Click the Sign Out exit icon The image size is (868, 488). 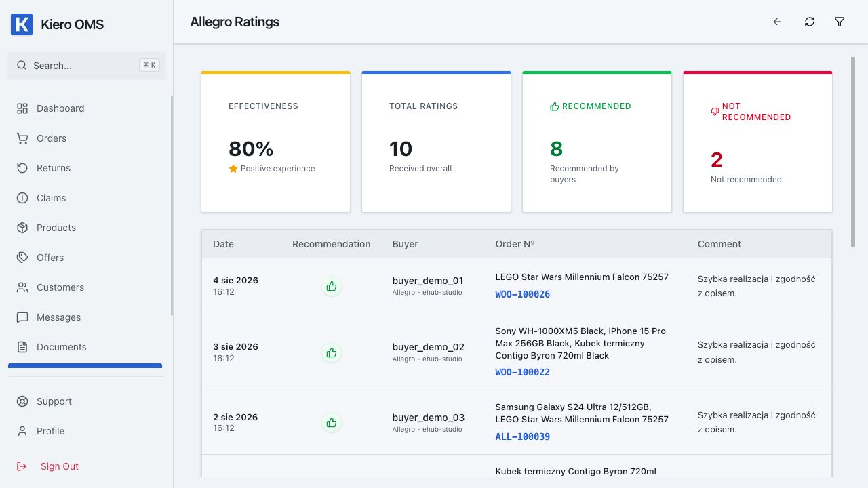point(22,466)
